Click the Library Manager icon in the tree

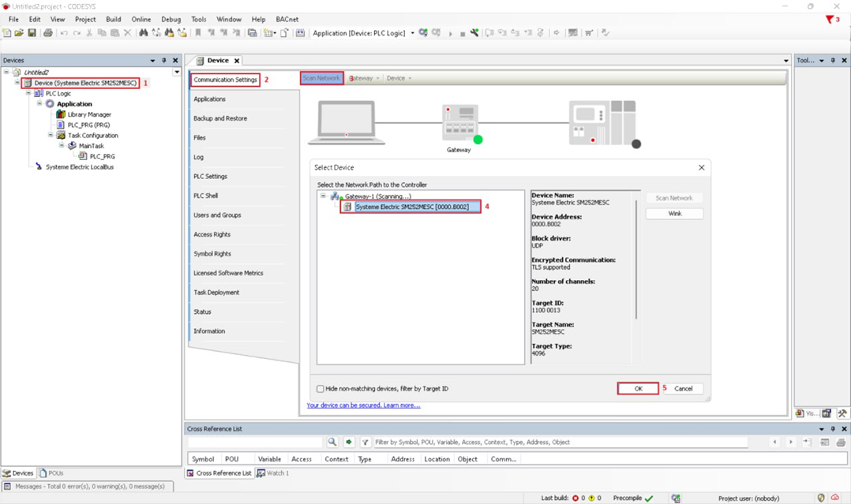coord(61,114)
